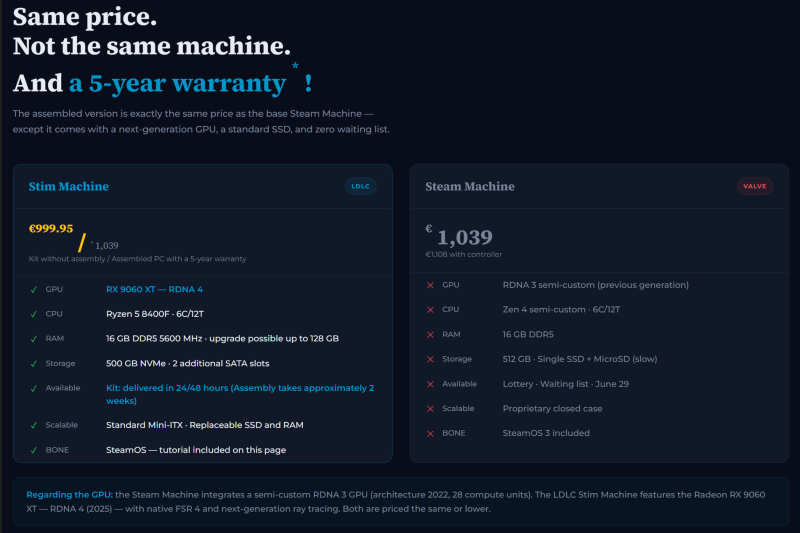Click 'Standard Mini-ITX · Replaceable SSD and RAM' text
Image resolution: width=800 pixels, height=533 pixels.
point(205,425)
